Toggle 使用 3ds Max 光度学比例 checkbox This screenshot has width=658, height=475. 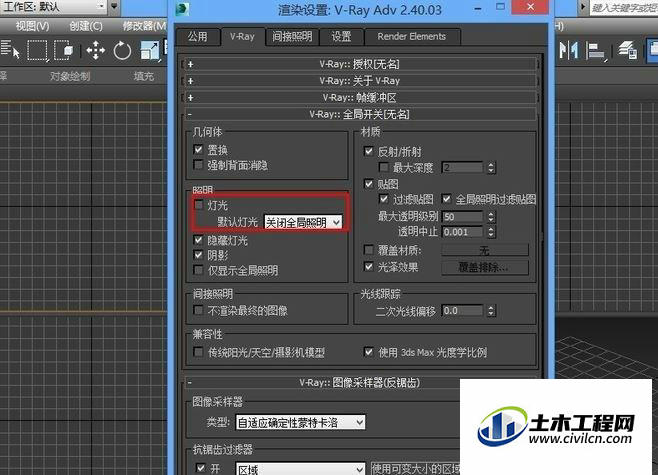coord(368,352)
